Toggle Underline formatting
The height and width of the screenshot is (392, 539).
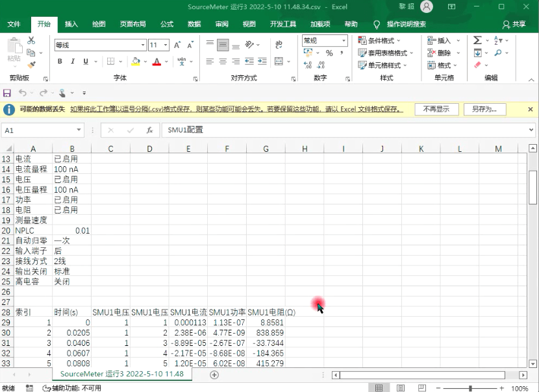86,62
